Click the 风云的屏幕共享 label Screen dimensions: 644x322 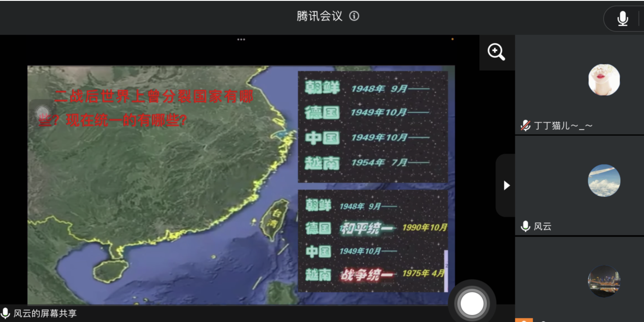pos(45,313)
